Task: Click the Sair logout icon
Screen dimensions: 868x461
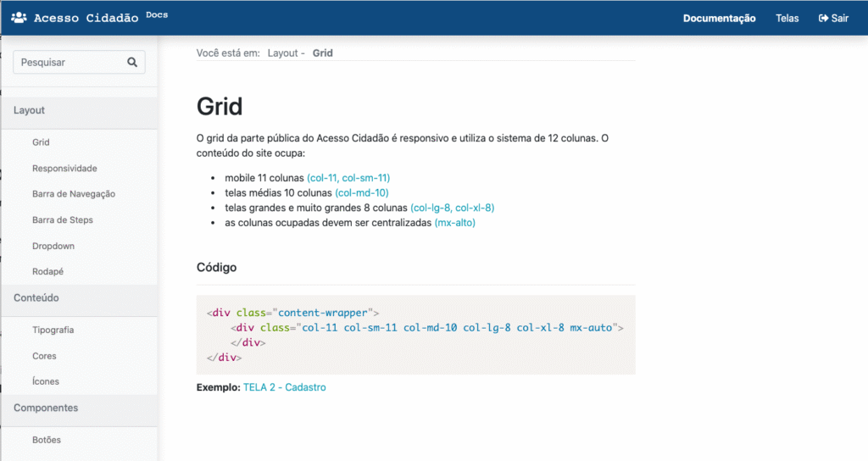Action: (823, 19)
